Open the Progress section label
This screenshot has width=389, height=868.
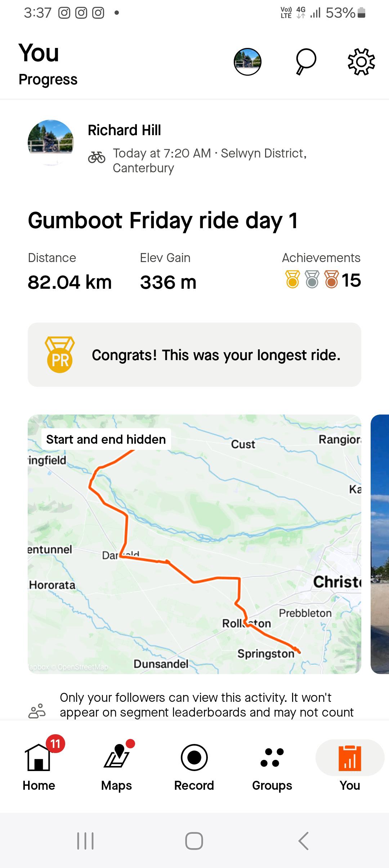[x=48, y=79]
